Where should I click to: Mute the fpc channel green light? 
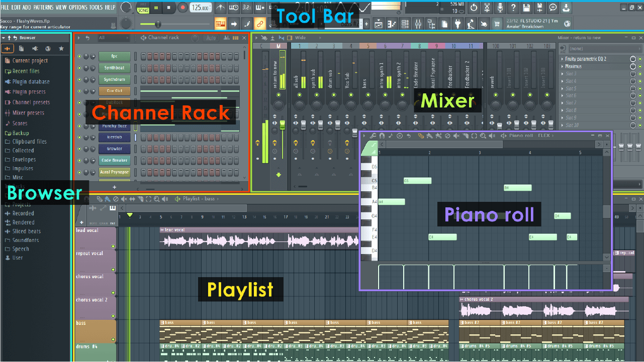79,56
